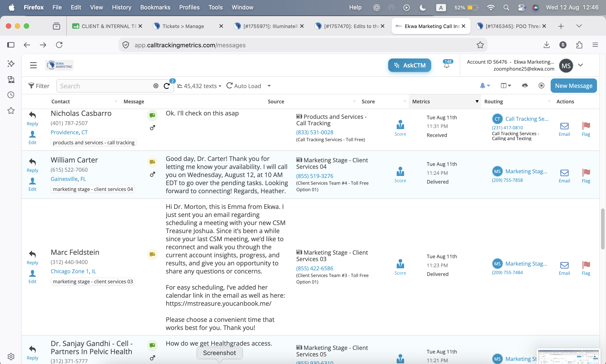606x364 pixels.
Task: Click the Ekwa Marketing logo
Action: (59, 65)
